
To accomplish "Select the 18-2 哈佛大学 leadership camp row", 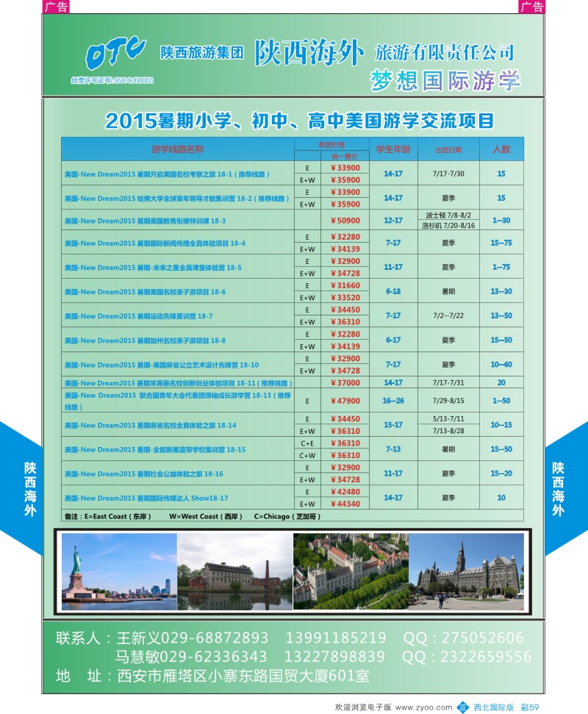I will click(293, 198).
